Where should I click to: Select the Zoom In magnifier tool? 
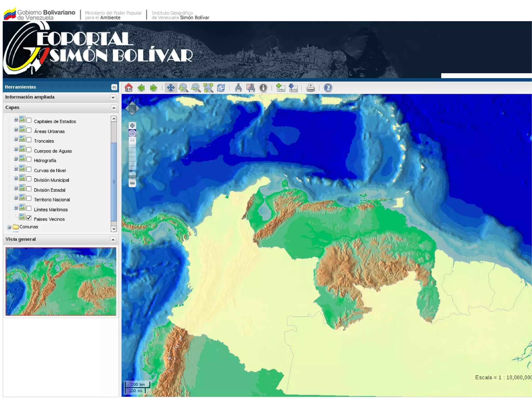pyautogui.click(x=183, y=88)
